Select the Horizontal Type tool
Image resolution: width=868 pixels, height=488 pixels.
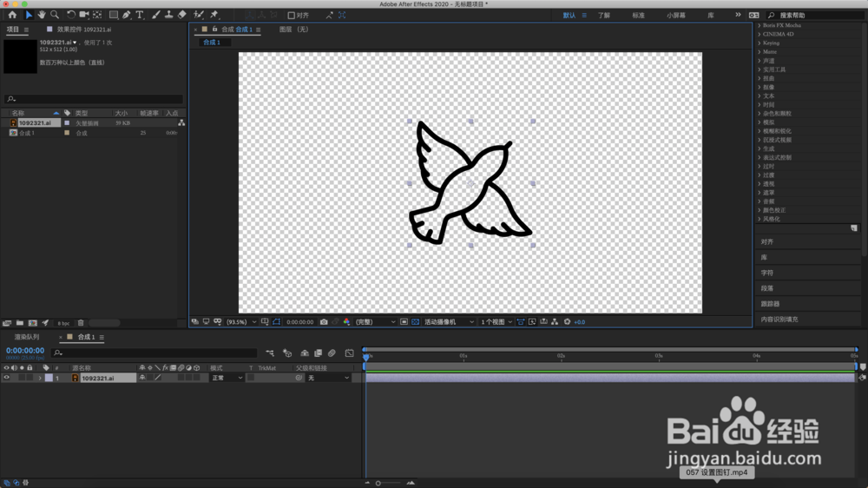[x=140, y=15]
